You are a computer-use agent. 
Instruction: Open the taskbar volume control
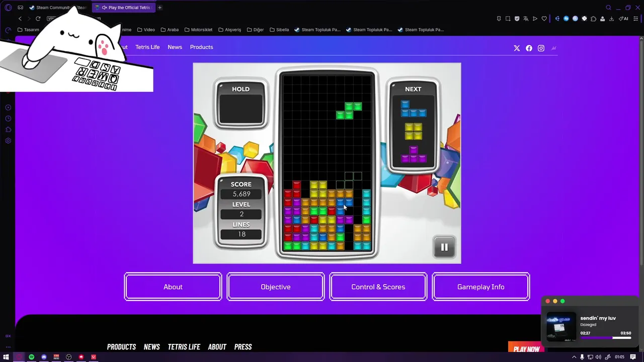(x=599, y=357)
